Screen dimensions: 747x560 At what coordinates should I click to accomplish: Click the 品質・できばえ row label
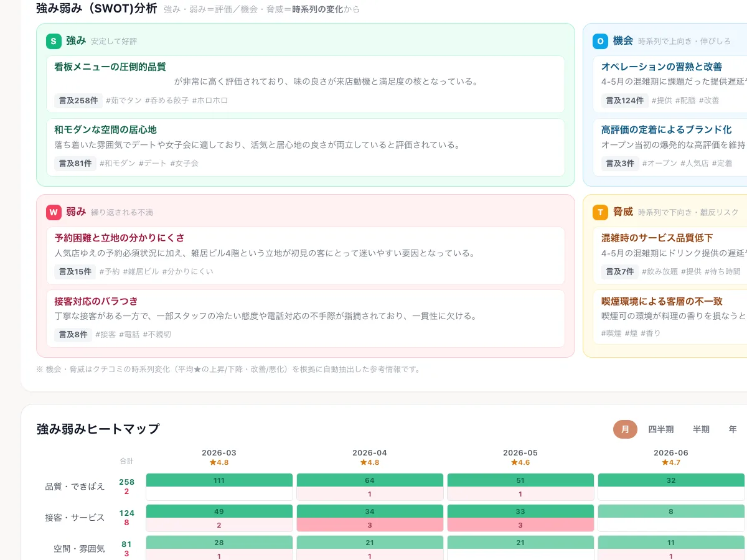[75, 487]
